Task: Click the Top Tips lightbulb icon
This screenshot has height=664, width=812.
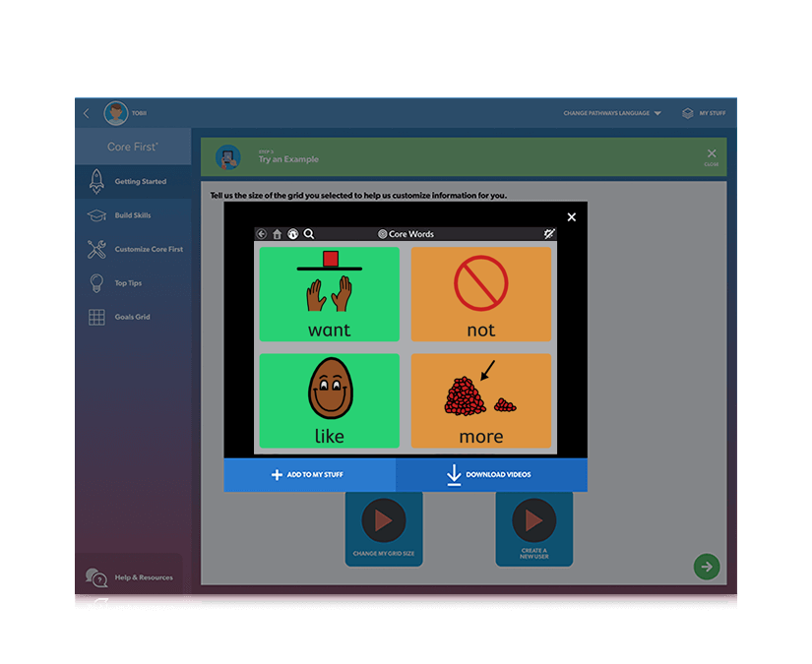Action: point(95,282)
